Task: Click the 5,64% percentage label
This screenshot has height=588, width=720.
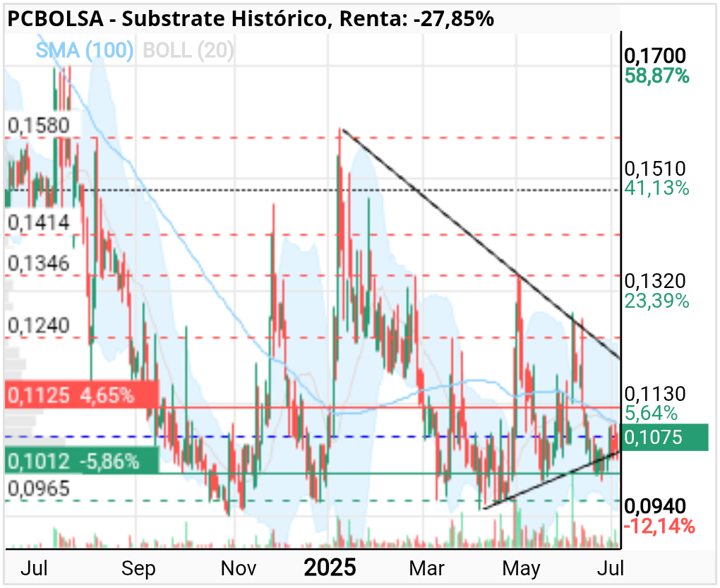Action: click(651, 414)
